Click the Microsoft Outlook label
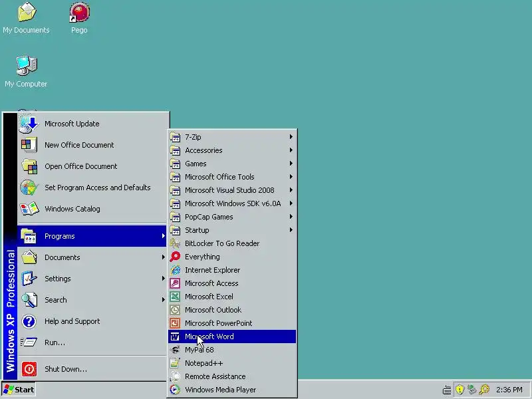This screenshot has width=532, height=399. pos(213,310)
